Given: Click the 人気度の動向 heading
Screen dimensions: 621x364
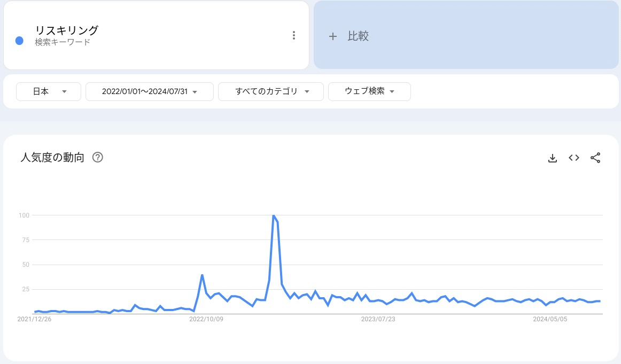Looking at the screenshot, I should [x=52, y=158].
